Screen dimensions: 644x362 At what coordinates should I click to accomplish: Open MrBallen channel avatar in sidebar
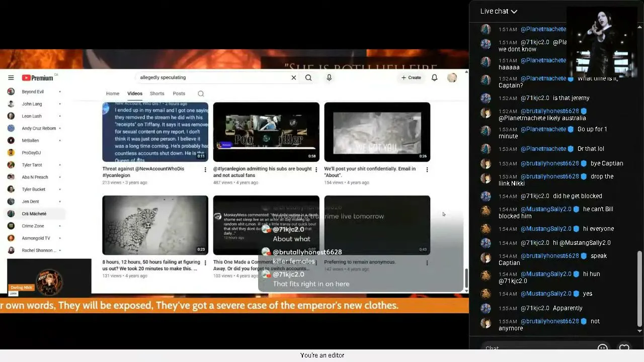11,140
